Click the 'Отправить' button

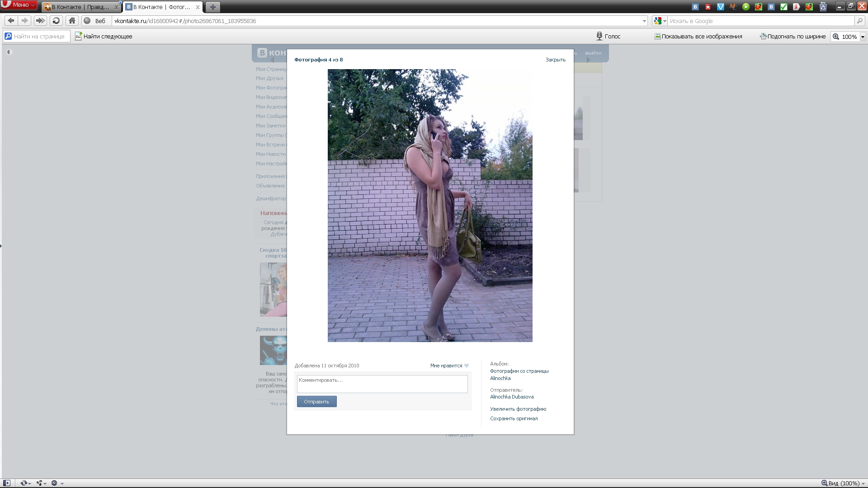316,402
